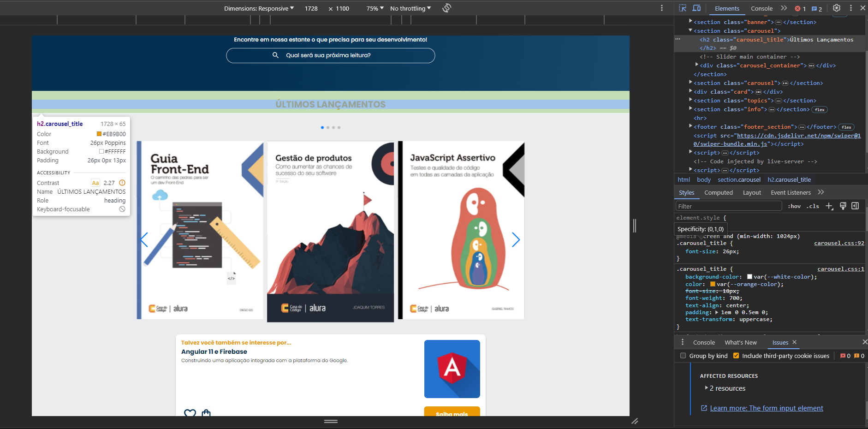
Task: Open the What's New drawer tab
Action: [x=741, y=342]
